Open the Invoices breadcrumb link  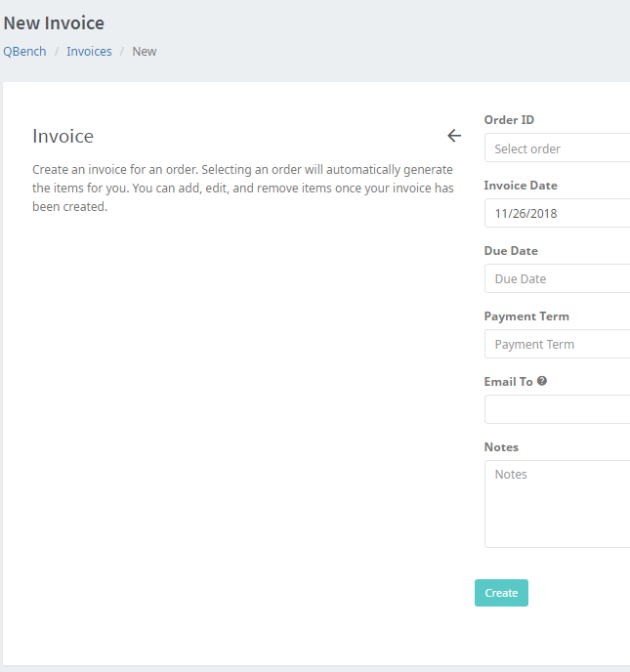click(89, 51)
